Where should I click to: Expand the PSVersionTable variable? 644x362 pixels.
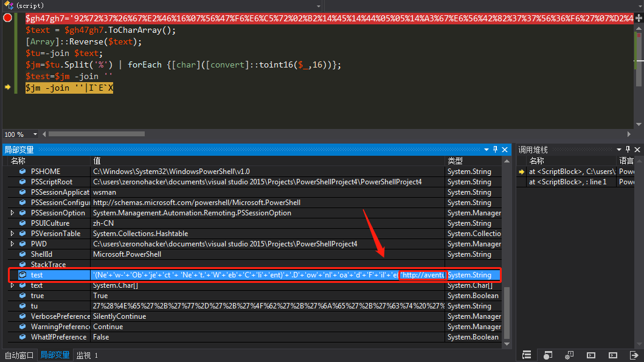[x=12, y=234]
